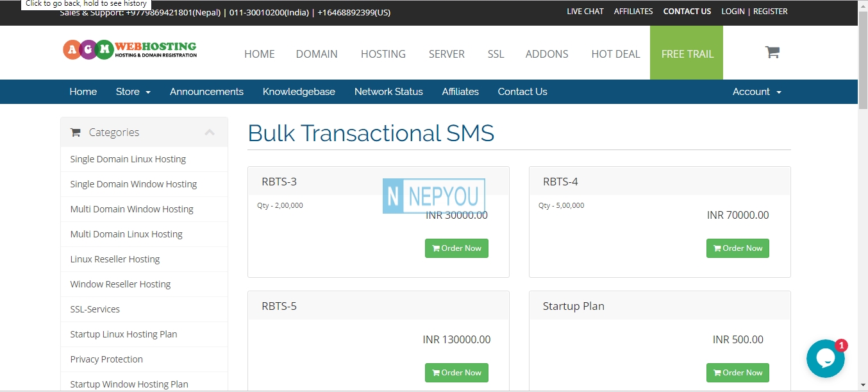This screenshot has height=392, width=868.
Task: Open the FREE TRAIL tab
Action: (x=687, y=53)
